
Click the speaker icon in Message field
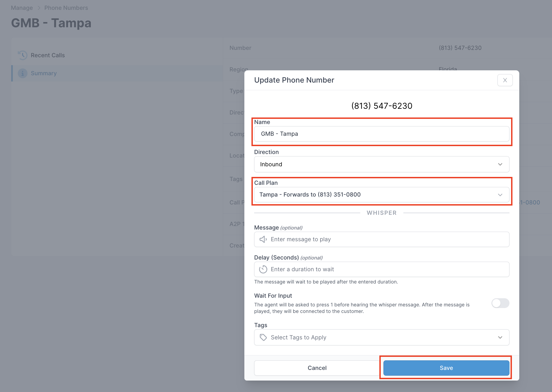coord(263,239)
